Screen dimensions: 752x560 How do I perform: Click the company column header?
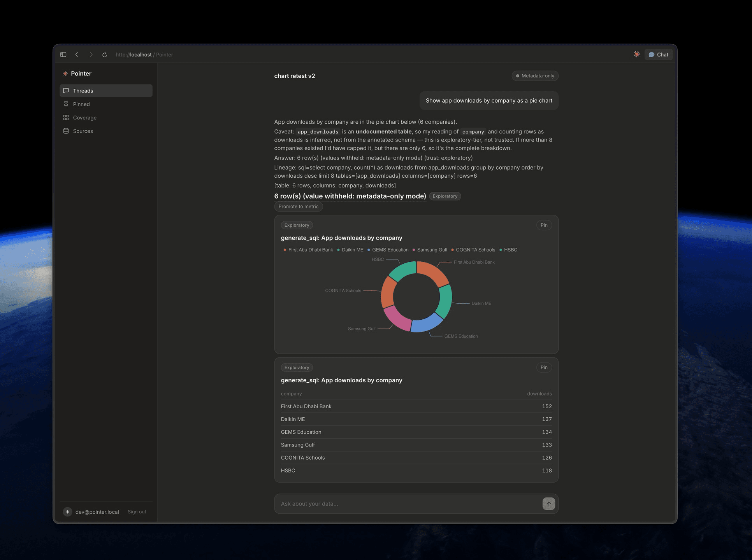click(x=291, y=394)
